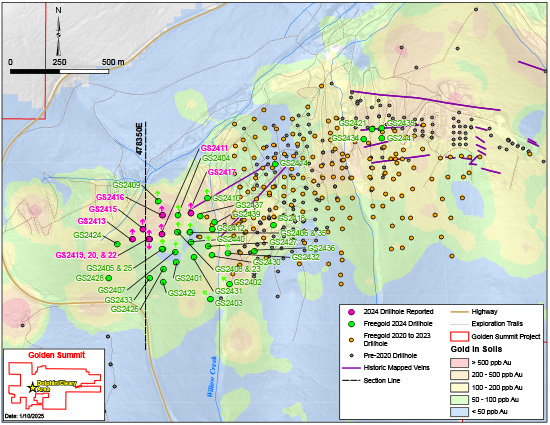Click the green drillhole dot beside GS2418

273,225
